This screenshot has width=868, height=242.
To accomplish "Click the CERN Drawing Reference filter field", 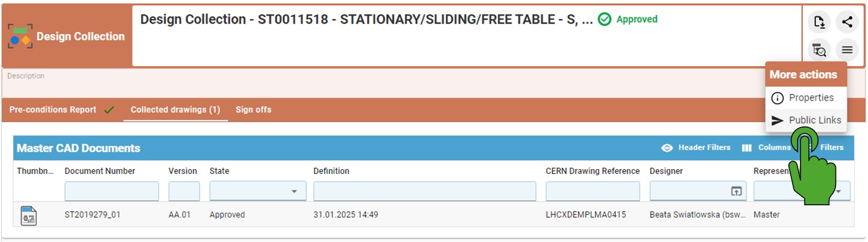I will point(593,191).
